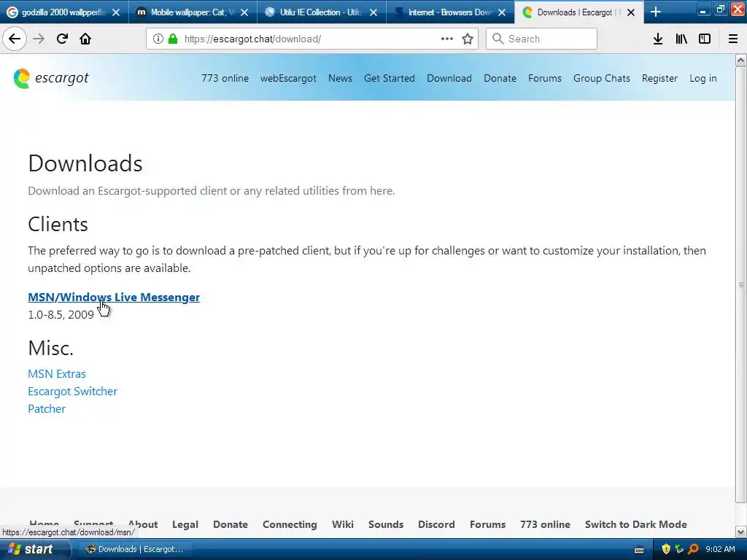Image resolution: width=747 pixels, height=560 pixels.
Task: Open Donate in the header nav
Action: point(500,78)
